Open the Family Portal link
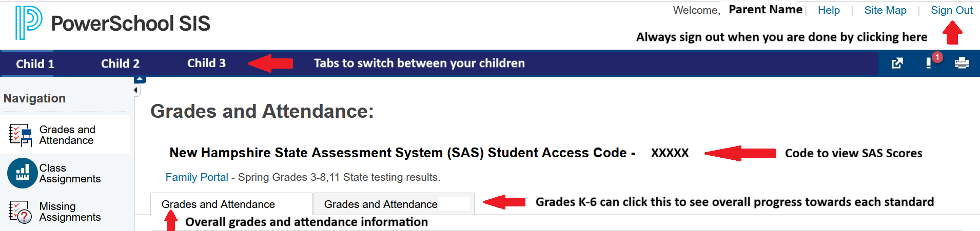Screen dimensions: 980x231 pyautogui.click(x=197, y=177)
